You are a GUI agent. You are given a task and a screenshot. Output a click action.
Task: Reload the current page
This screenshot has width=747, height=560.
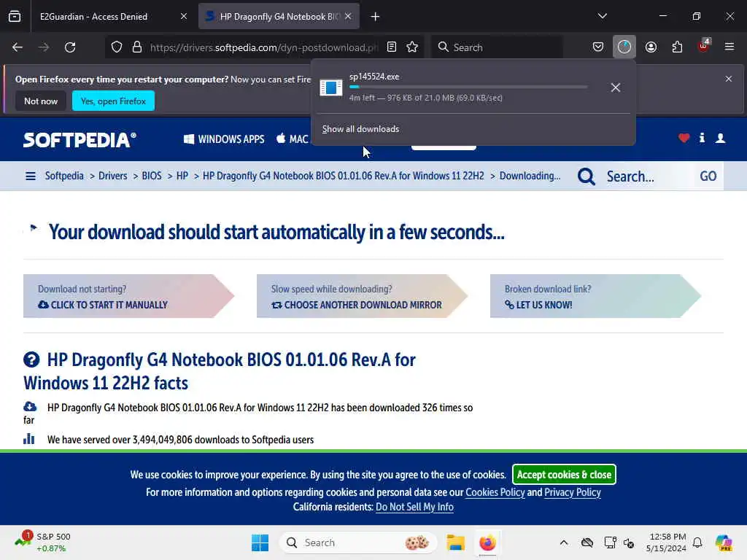70,47
